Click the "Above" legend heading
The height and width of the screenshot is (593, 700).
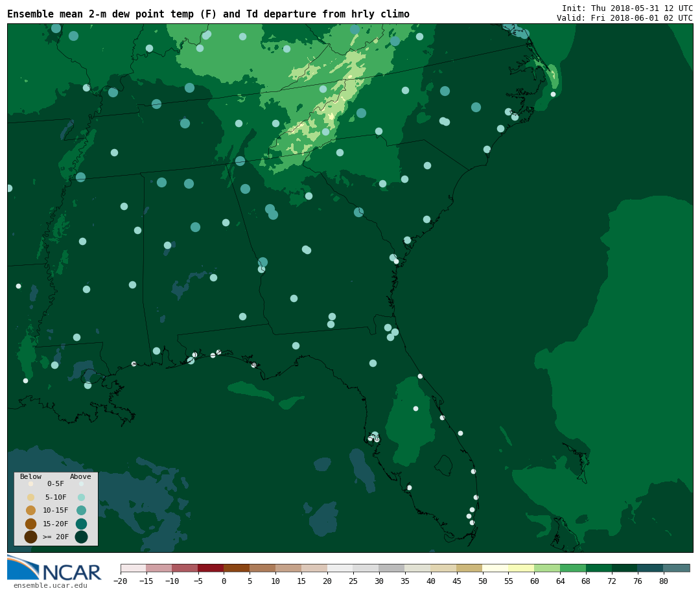click(x=80, y=476)
